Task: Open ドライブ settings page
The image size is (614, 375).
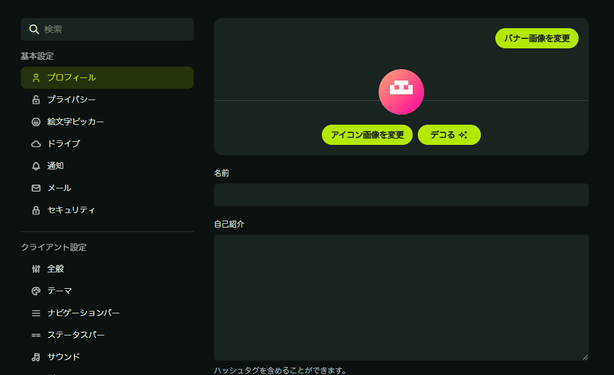Action: pyautogui.click(x=107, y=144)
